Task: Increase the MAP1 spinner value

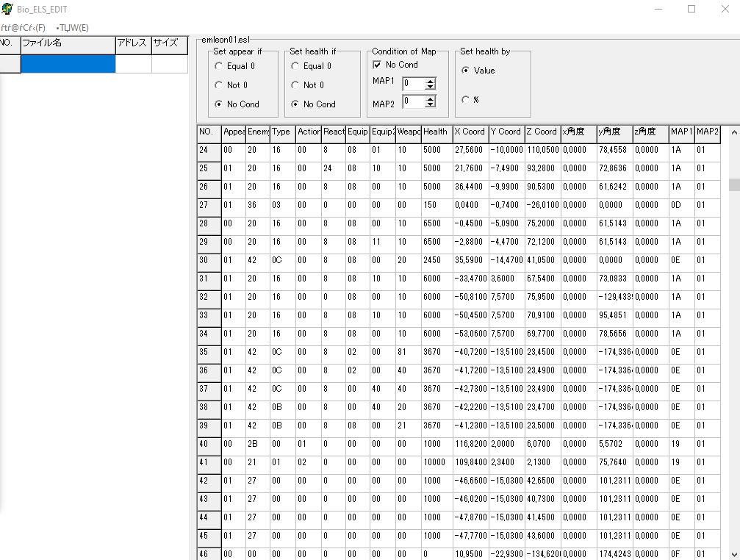Action: click(430, 81)
